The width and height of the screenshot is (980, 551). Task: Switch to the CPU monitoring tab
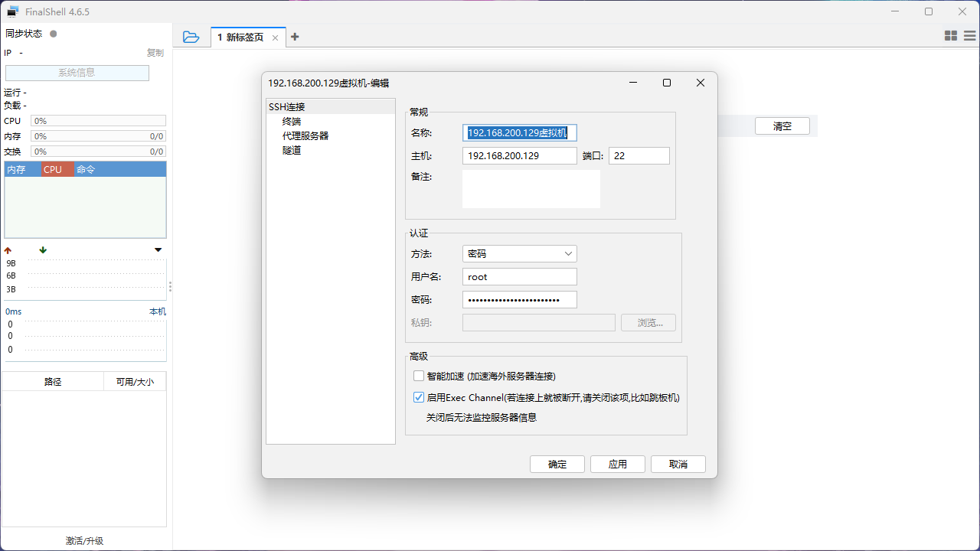[x=53, y=169]
